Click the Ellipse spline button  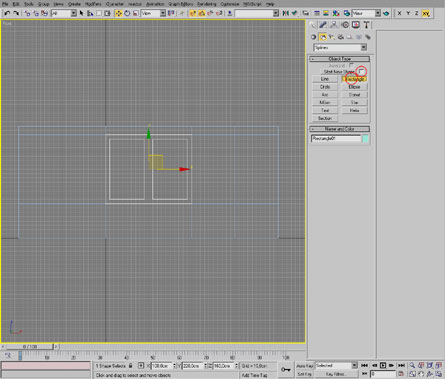click(x=354, y=87)
